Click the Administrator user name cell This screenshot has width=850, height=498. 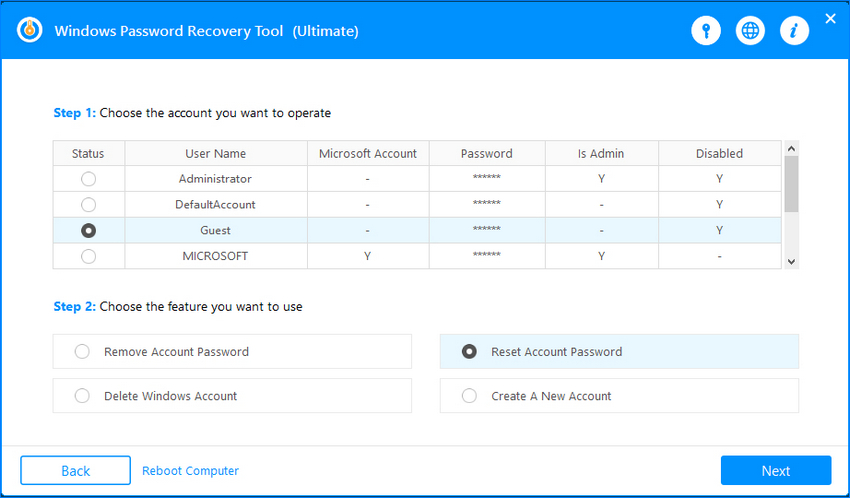point(216,179)
